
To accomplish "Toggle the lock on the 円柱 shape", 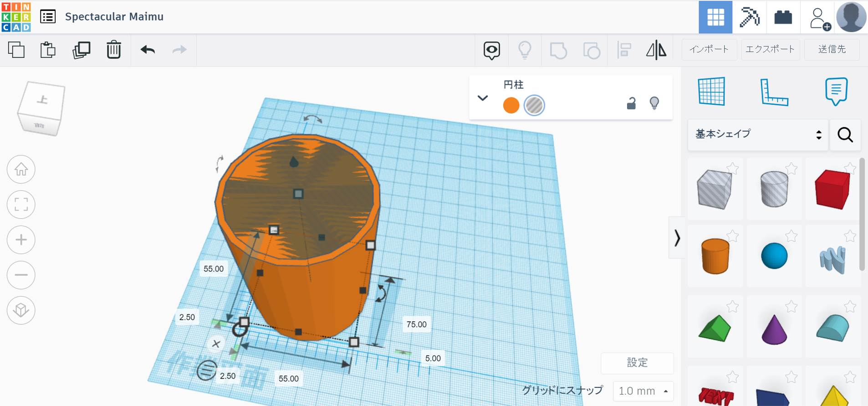I will pyautogui.click(x=631, y=103).
